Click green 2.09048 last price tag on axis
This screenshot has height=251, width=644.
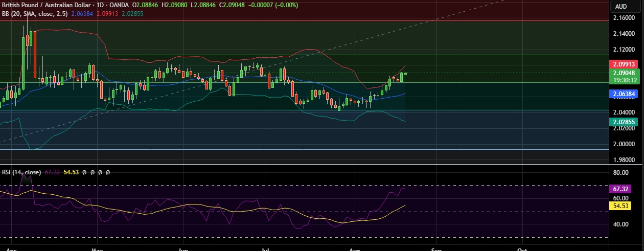624,73
